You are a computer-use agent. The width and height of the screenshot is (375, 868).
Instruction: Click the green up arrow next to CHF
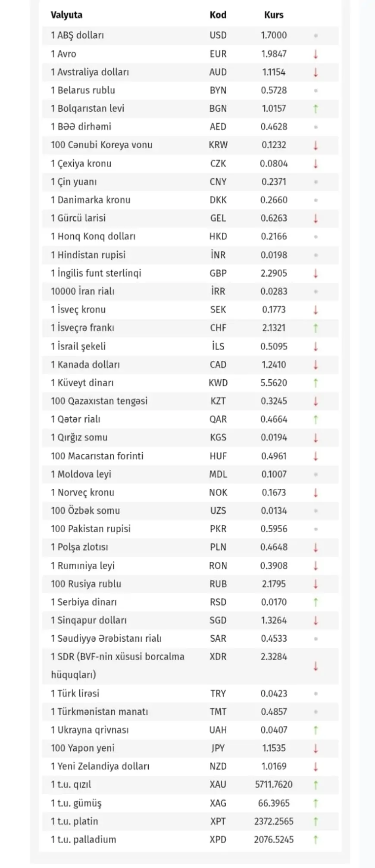[x=316, y=328]
